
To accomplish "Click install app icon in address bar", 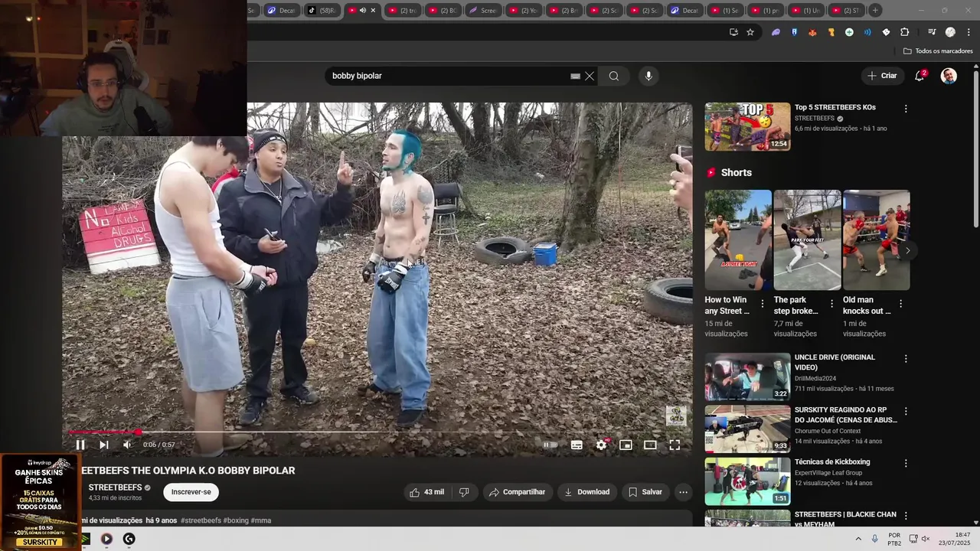I will (733, 32).
